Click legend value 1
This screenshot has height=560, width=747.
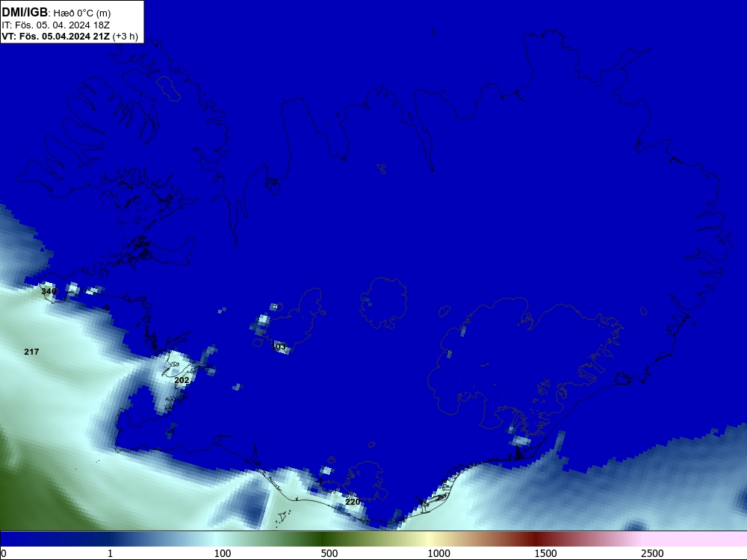coord(110,553)
